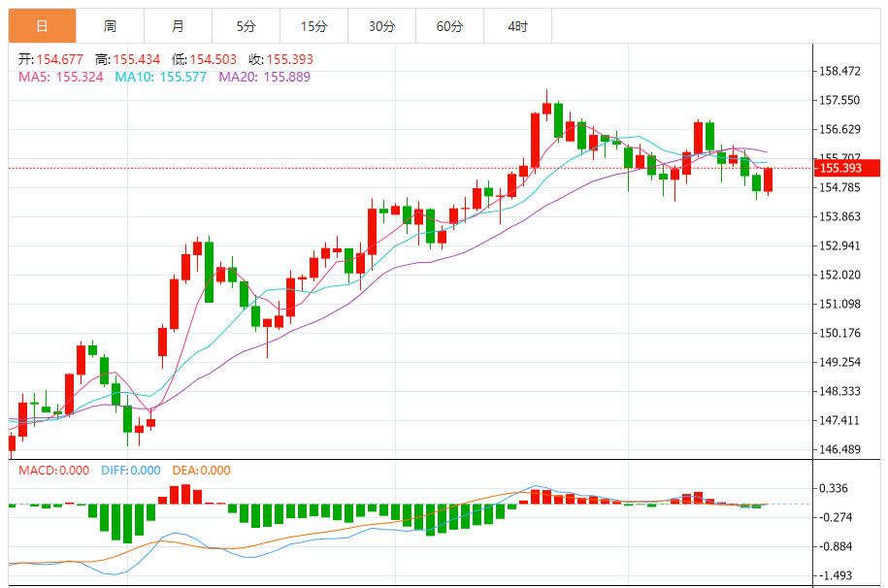
Task: Click the DEA: 0.000 indicator label
Action: (202, 471)
